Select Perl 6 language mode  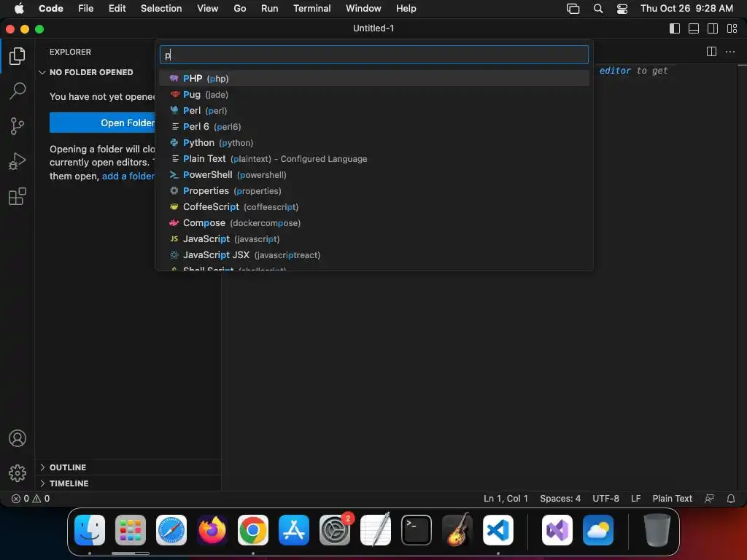coord(374,127)
